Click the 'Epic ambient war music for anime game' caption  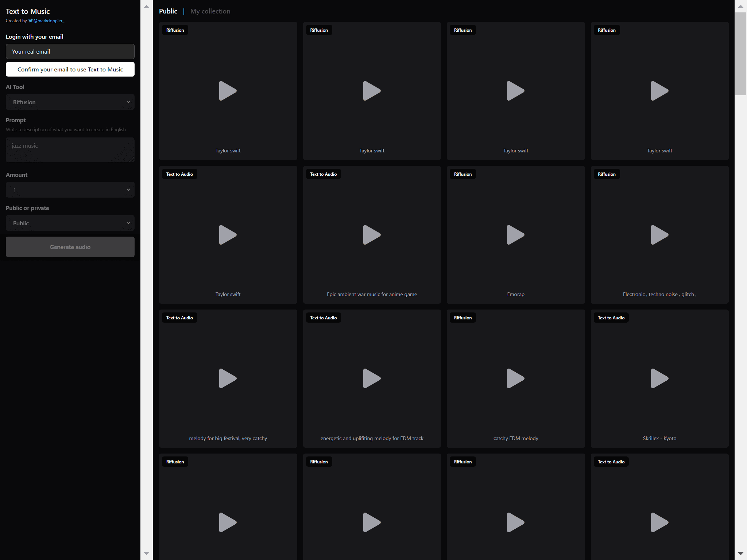(372, 294)
